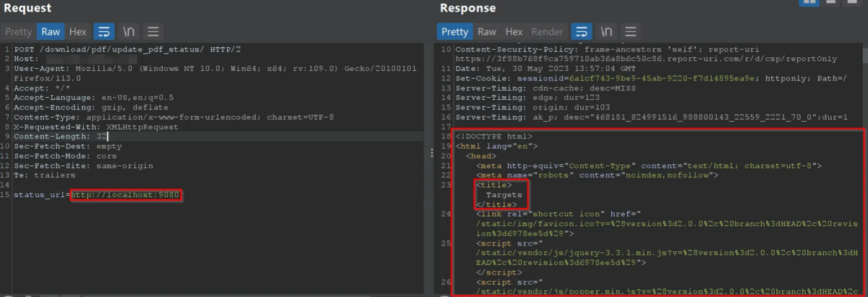Click the User-Agent Mozilla/5.0 header line
Image resolution: width=868 pixels, height=297 pixels.
pos(215,73)
